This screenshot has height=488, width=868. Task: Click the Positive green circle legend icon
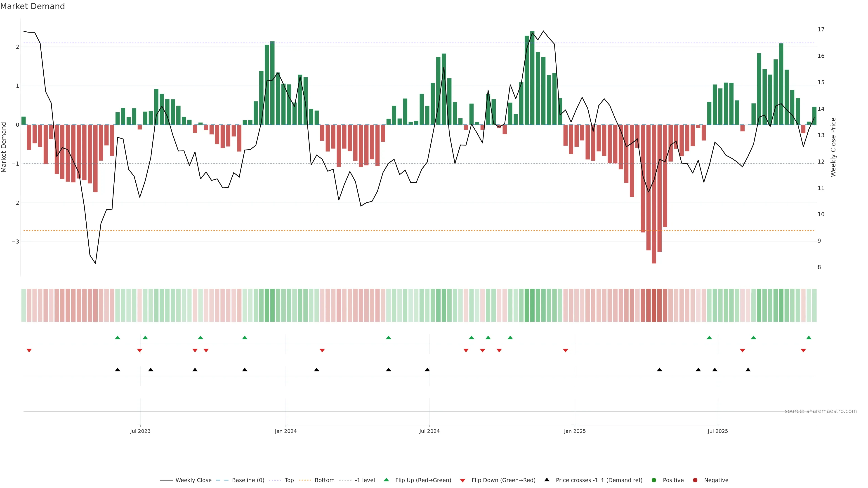(654, 480)
